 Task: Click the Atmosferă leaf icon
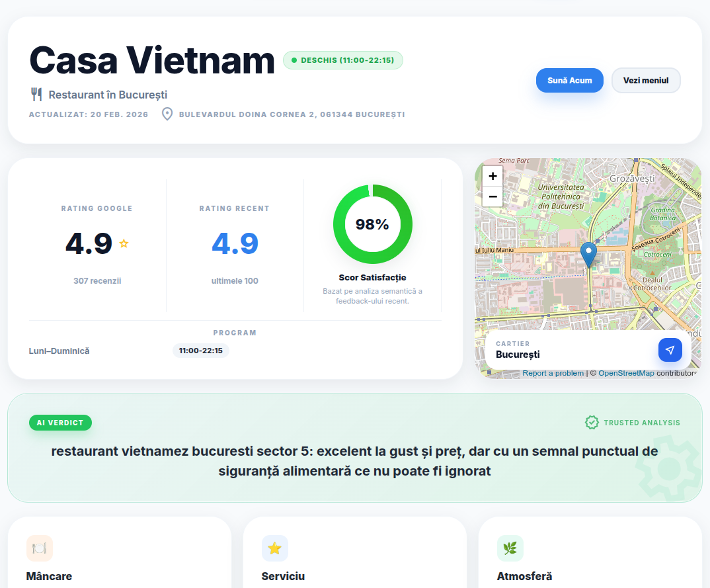[510, 548]
